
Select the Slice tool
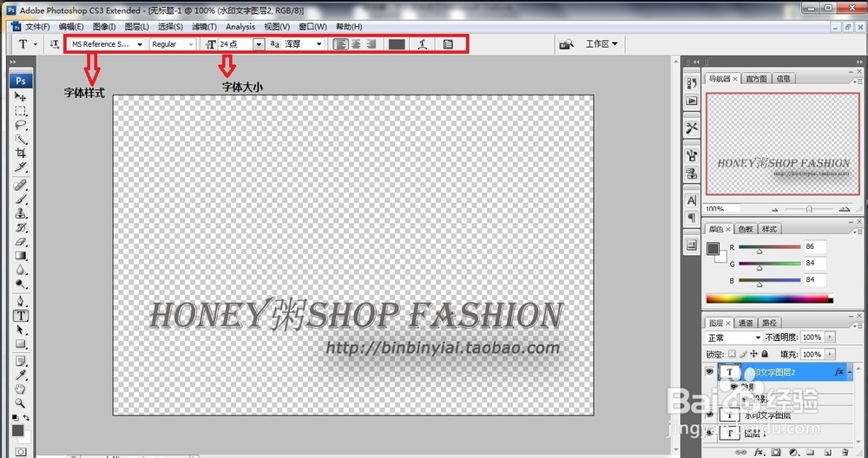pyautogui.click(x=21, y=167)
